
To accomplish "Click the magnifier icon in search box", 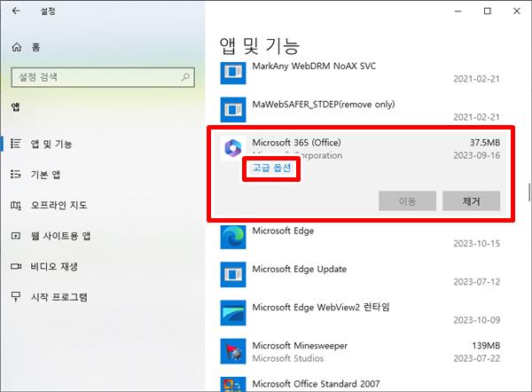I will pos(185,77).
